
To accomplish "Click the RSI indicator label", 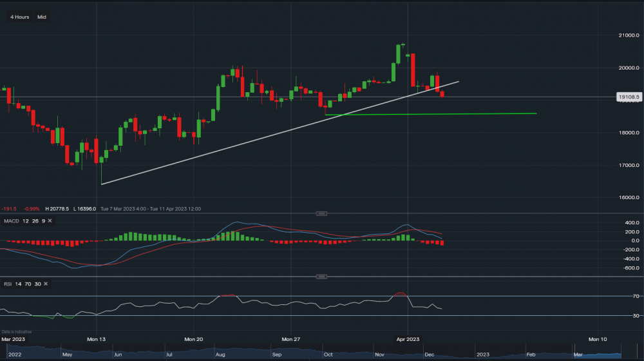I will click(7, 284).
